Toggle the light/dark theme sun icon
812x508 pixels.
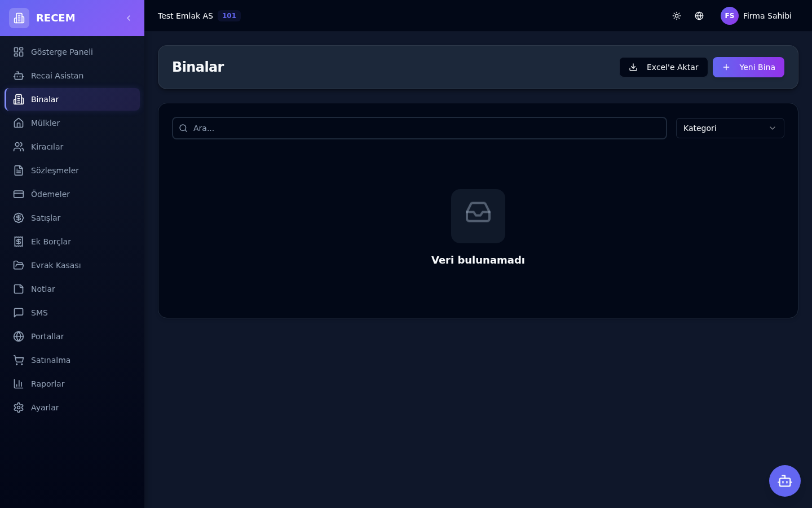pos(677,16)
